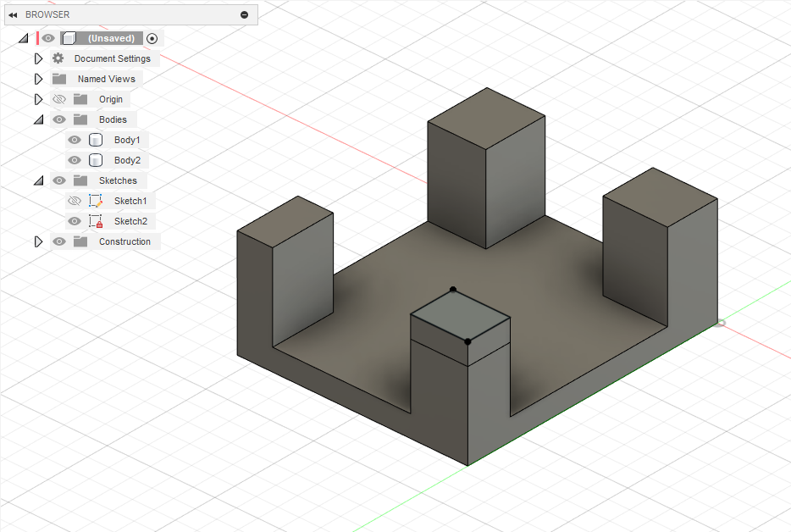The image size is (791, 532).
Task: Show Sketch1 by clicking its eye
Action: tap(75, 201)
